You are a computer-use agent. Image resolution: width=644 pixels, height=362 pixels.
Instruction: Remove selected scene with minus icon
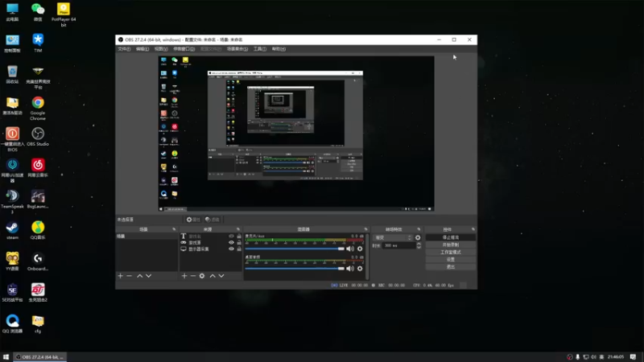click(130, 276)
